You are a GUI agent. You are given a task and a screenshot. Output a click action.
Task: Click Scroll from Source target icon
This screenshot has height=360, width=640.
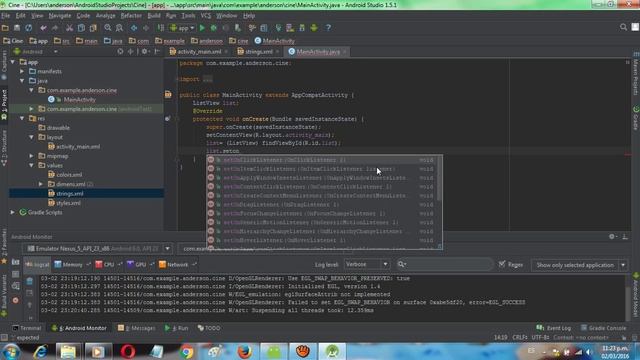pos(120,51)
